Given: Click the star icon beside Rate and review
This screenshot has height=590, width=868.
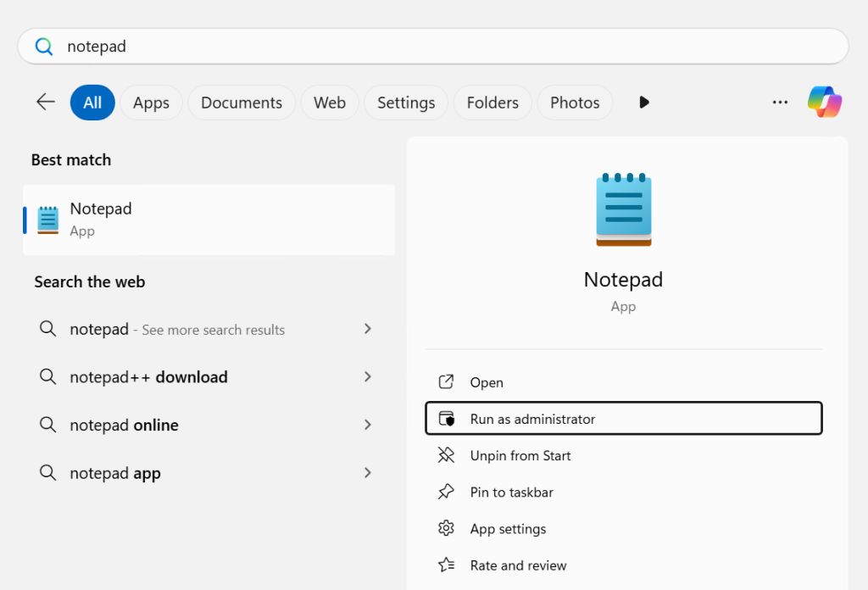Looking at the screenshot, I should (447, 565).
